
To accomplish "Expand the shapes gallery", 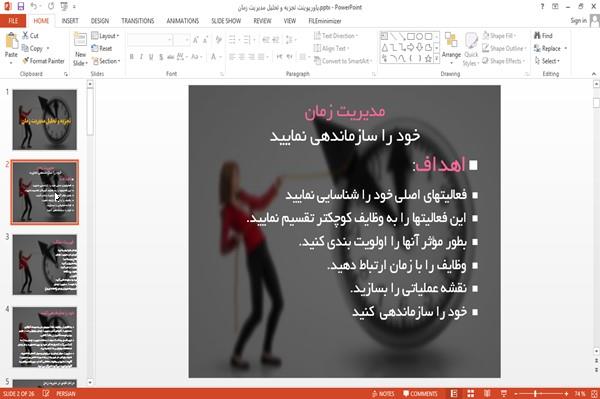I will [x=437, y=59].
